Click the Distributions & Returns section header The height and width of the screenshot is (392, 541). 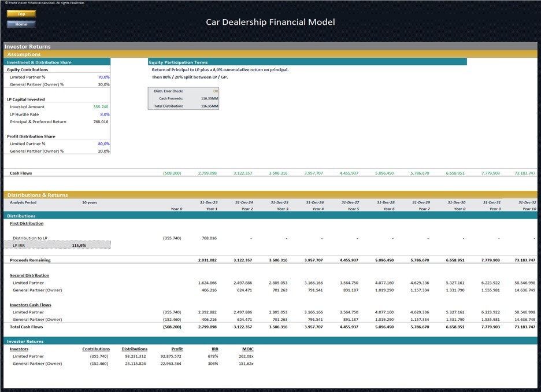click(37, 195)
